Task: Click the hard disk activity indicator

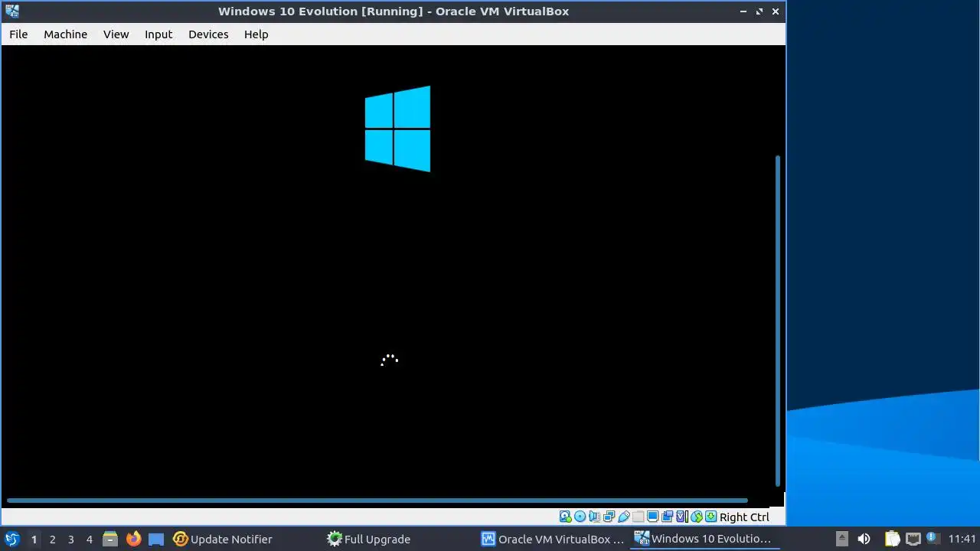Action: coord(565,517)
